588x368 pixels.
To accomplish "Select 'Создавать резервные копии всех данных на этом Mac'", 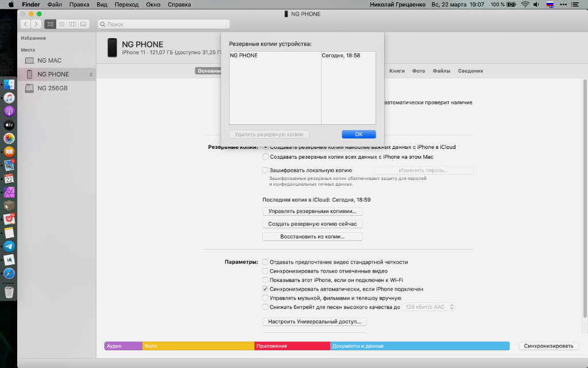I will click(x=265, y=156).
